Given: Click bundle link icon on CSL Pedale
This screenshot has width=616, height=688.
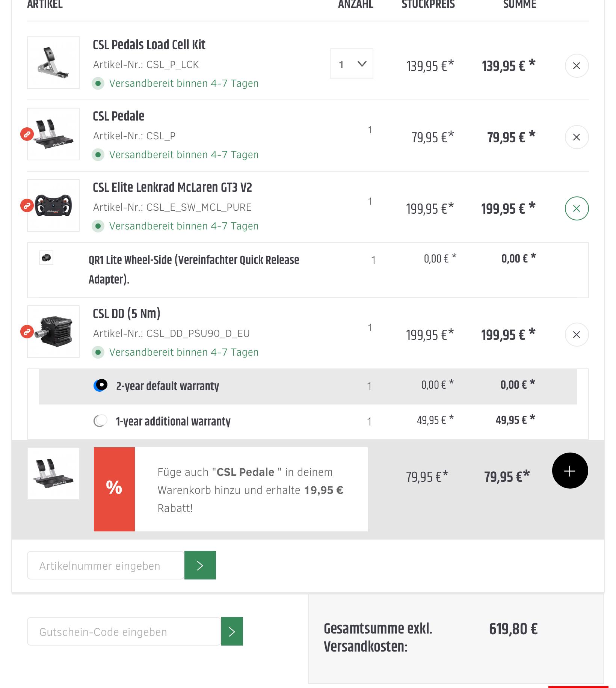Looking at the screenshot, I should click(x=27, y=134).
